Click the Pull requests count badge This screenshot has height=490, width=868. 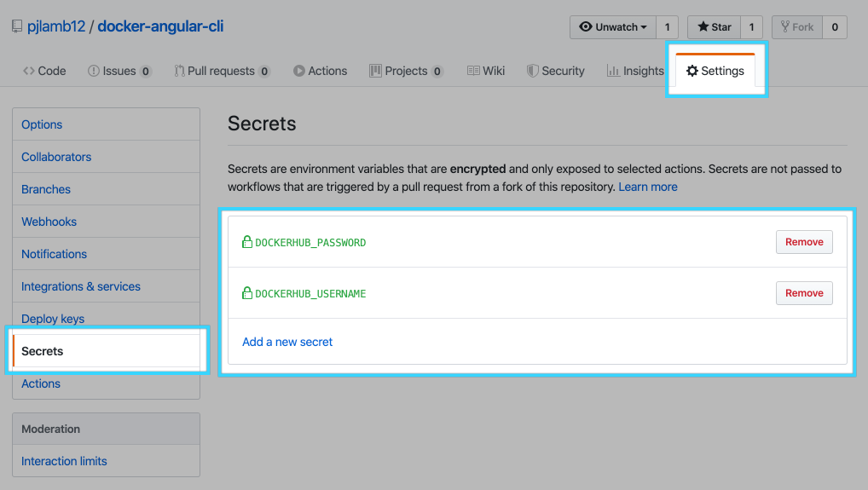pyautogui.click(x=264, y=72)
